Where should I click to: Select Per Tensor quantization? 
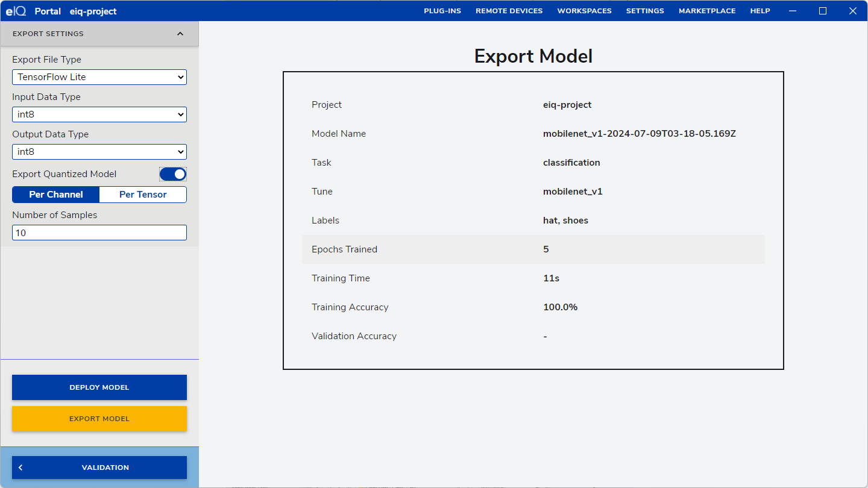[143, 195]
